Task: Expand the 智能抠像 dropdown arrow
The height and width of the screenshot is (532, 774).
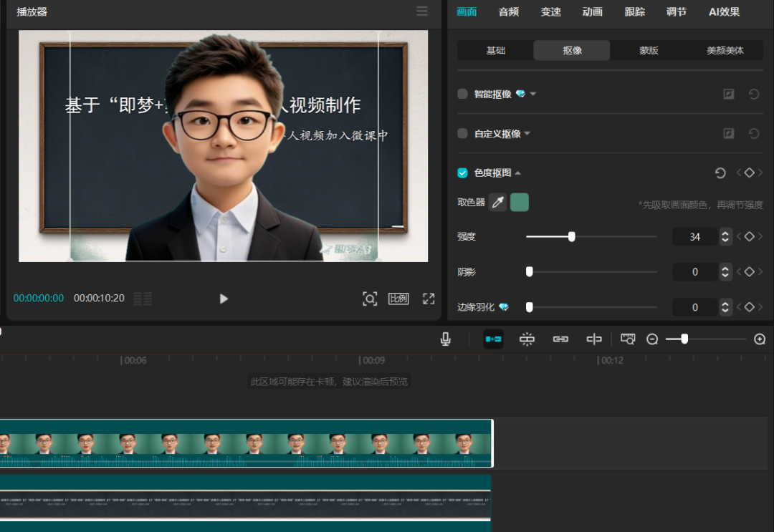Action: coord(533,94)
